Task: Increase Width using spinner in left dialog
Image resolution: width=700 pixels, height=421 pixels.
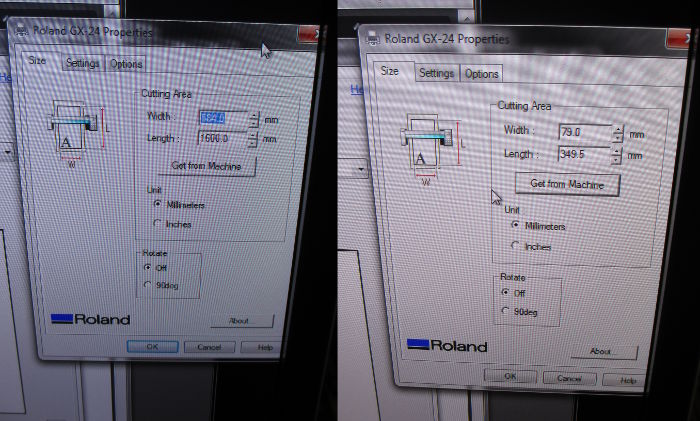Action: point(254,117)
